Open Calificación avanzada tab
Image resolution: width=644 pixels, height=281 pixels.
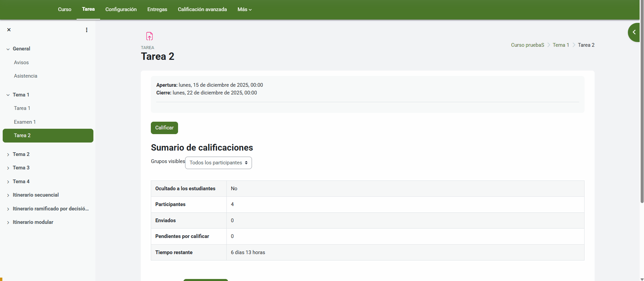click(x=202, y=9)
